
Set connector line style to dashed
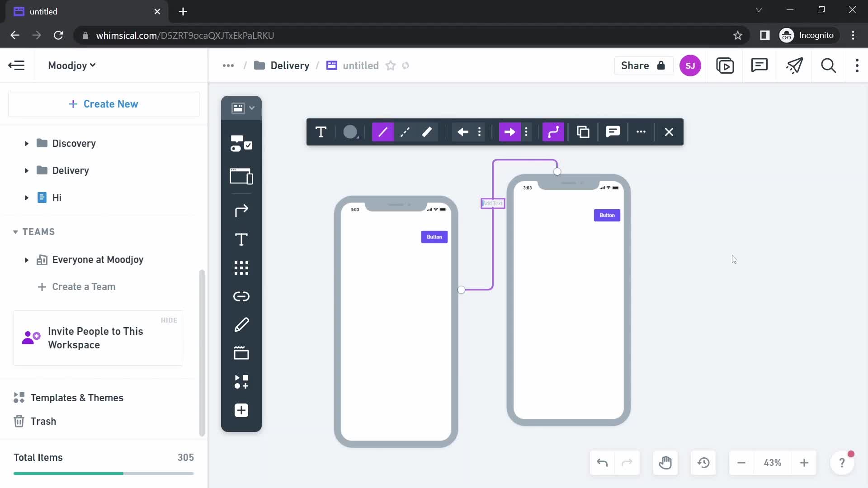coord(405,132)
